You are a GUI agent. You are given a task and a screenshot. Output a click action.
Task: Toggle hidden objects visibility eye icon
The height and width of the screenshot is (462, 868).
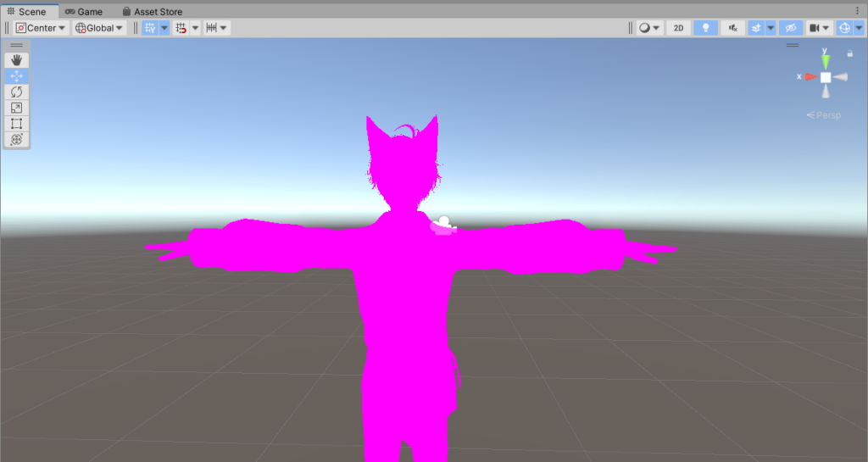click(791, 28)
